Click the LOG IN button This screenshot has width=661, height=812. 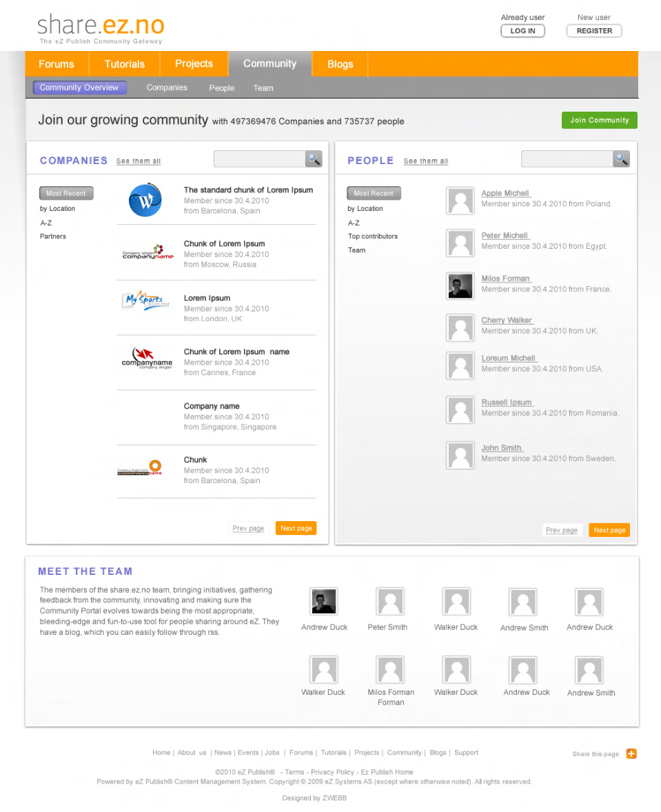coord(522,31)
